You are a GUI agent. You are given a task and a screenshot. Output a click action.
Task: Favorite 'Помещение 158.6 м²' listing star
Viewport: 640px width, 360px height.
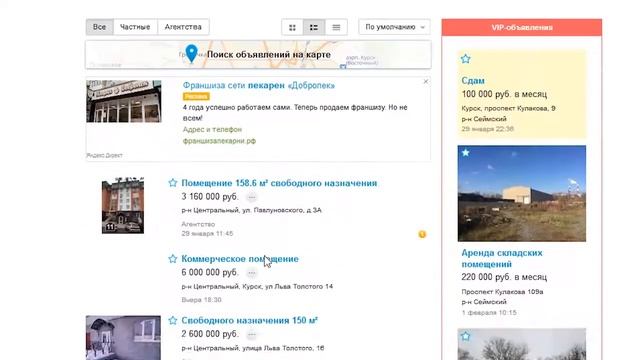tap(173, 182)
